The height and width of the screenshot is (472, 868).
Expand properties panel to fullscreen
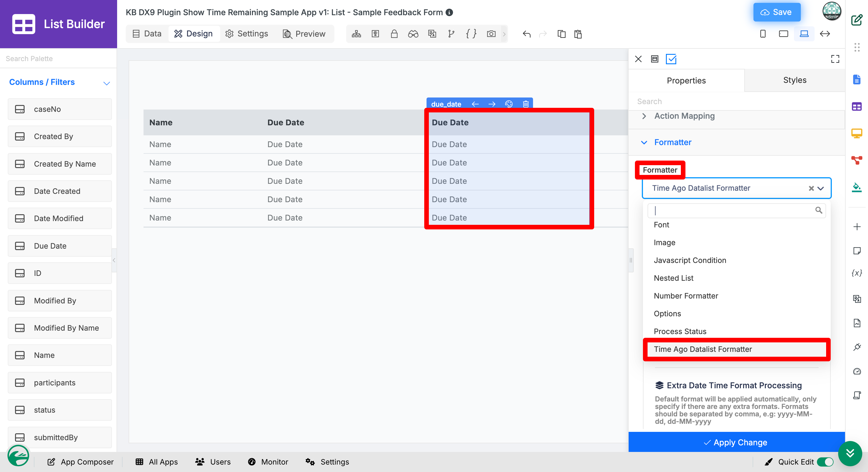[835, 59]
